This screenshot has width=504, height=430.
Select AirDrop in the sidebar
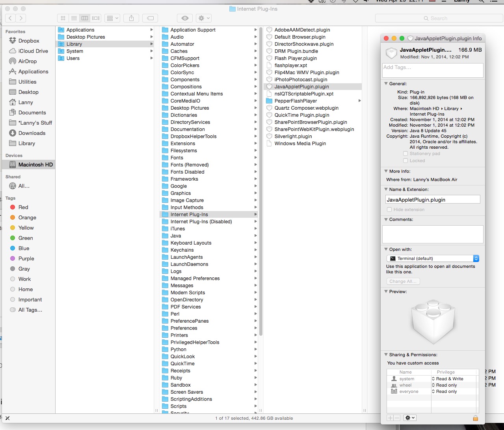[28, 61]
